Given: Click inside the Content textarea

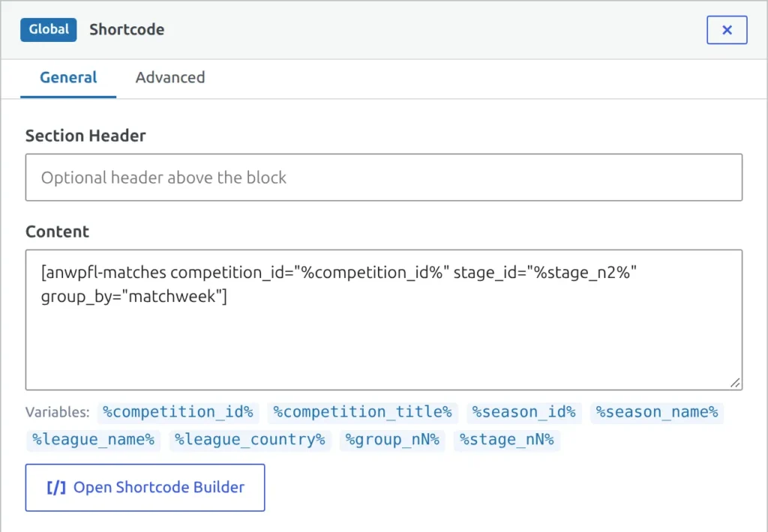Looking at the screenshot, I should 384,320.
